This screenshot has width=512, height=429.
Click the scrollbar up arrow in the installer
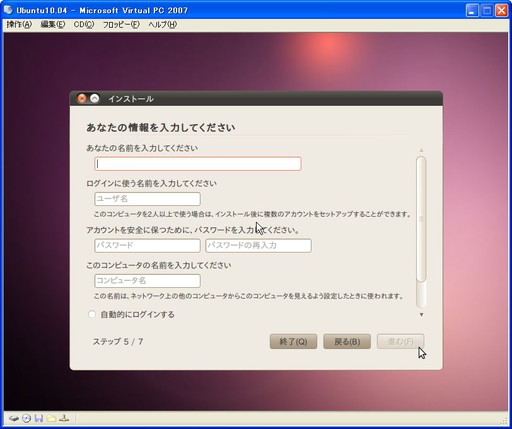[421, 150]
